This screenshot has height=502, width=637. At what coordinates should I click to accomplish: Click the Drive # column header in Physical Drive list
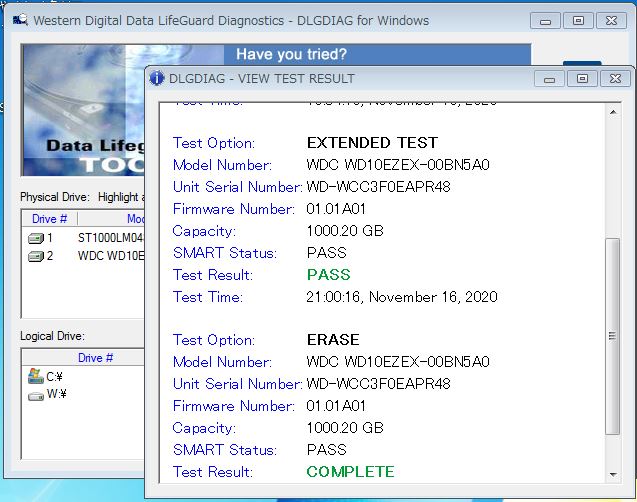[x=49, y=219]
